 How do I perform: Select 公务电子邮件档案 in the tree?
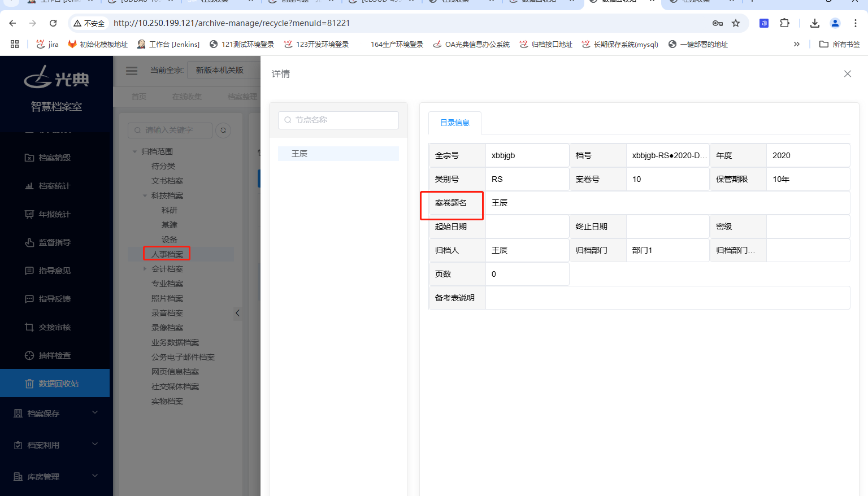click(x=183, y=357)
